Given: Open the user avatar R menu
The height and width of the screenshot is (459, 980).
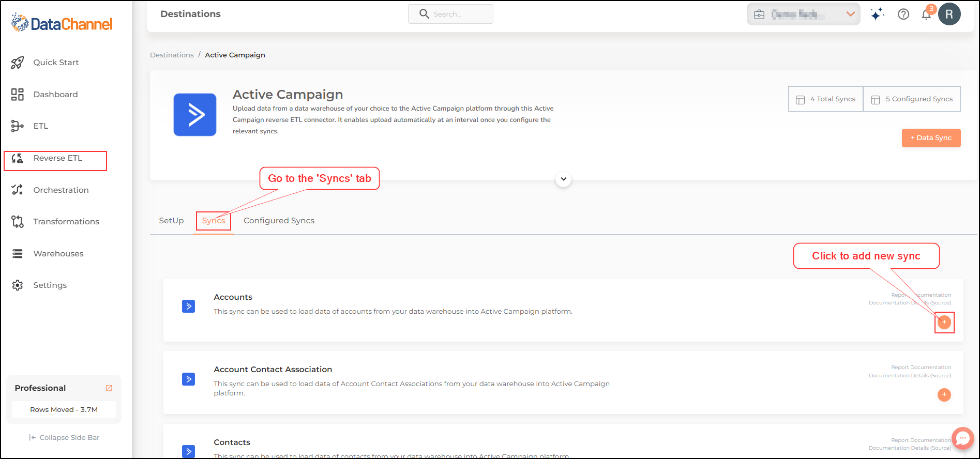Looking at the screenshot, I should point(949,14).
